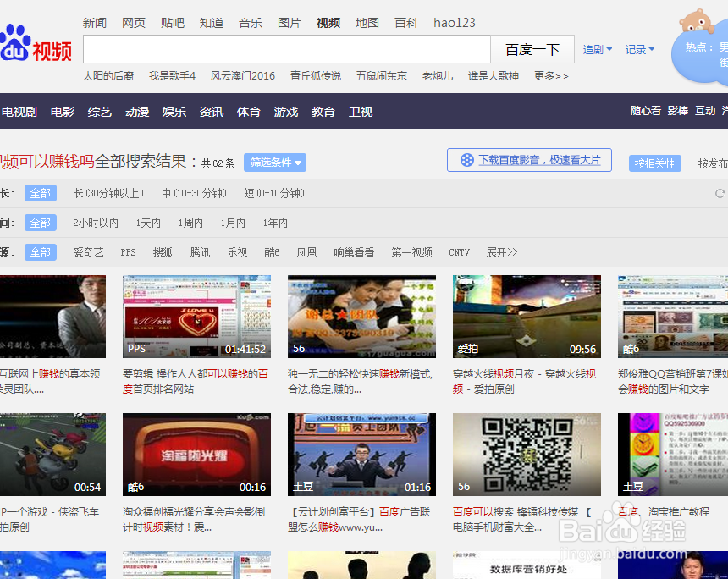728x579 pixels.
Task: Filter upload time to 1年内
Action: (275, 223)
